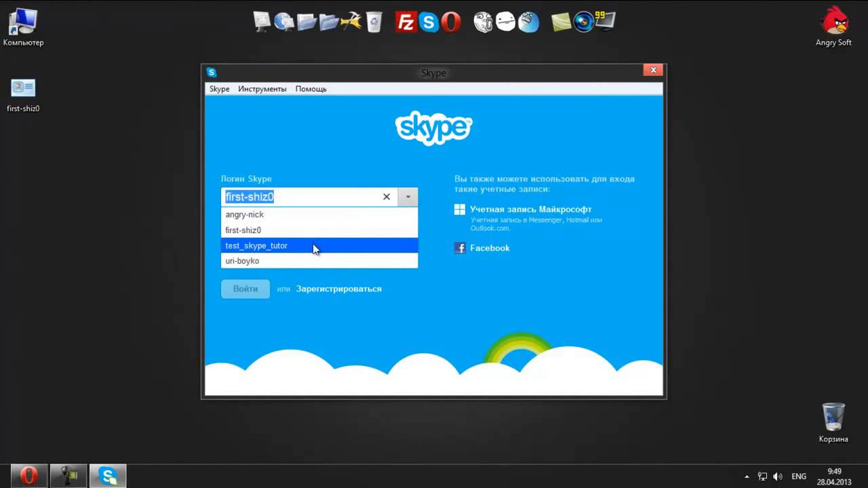This screenshot has width=868, height=488.
Task: Click the Skype logo in the window title bar
Action: 212,72
